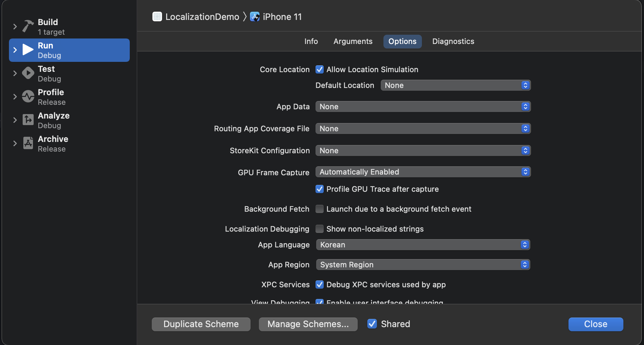Click the Archive action icon
The image size is (644, 345).
click(x=28, y=143)
